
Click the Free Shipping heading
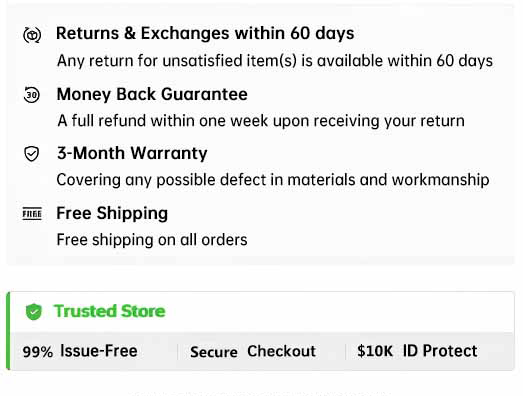click(x=112, y=214)
